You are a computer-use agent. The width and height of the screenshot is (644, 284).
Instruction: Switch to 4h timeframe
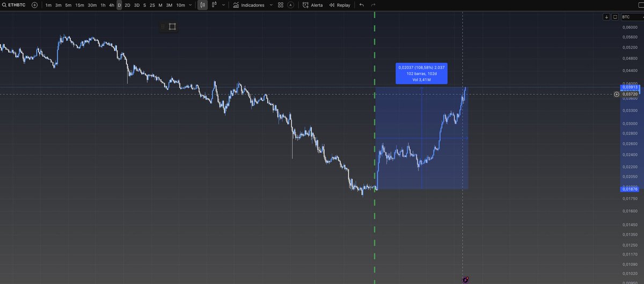[112, 5]
